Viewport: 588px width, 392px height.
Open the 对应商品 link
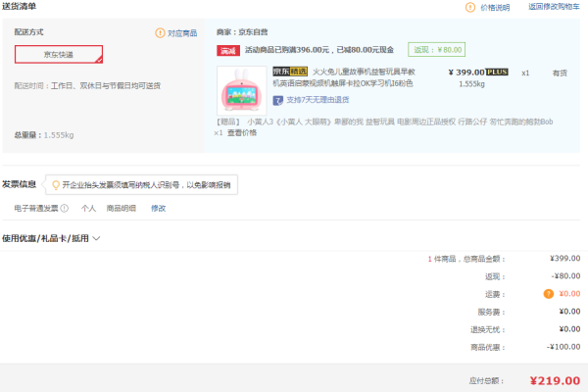[x=182, y=33]
